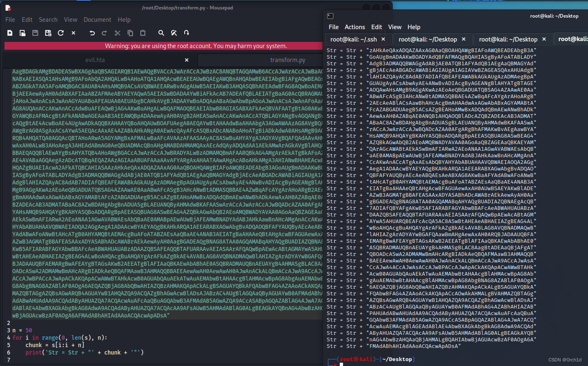
Task: Open the Mousepad File menu
Action: (10, 20)
